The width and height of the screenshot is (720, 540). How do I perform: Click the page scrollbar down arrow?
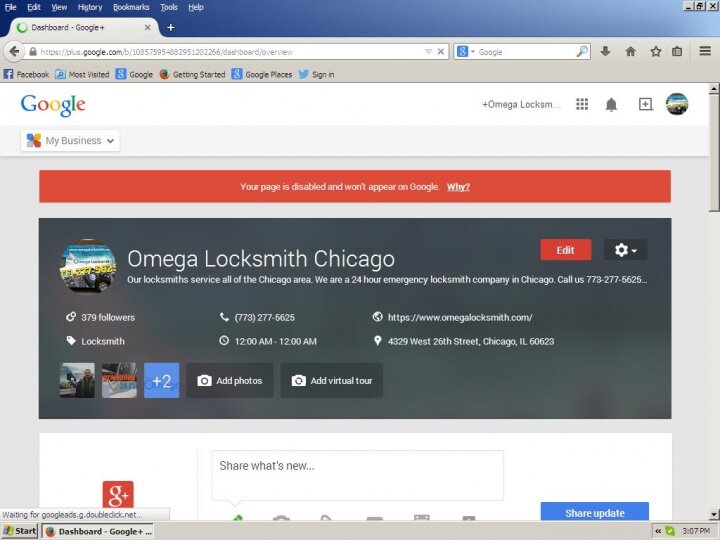714,515
